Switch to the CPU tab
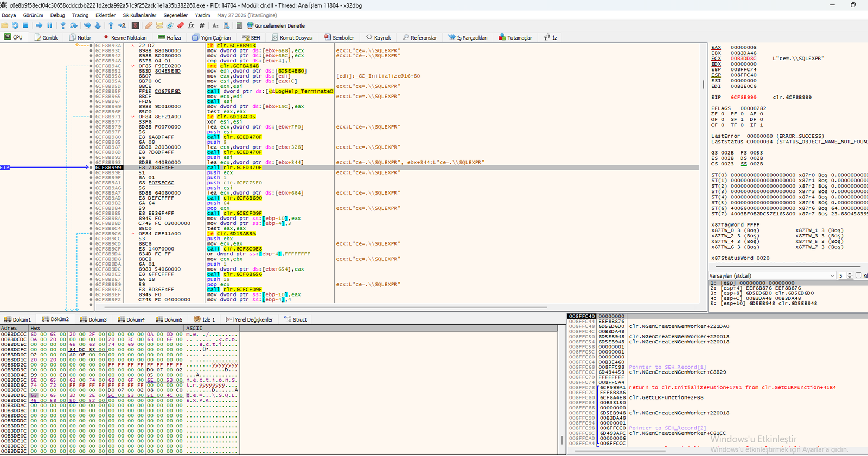868x456 pixels. pos(14,37)
